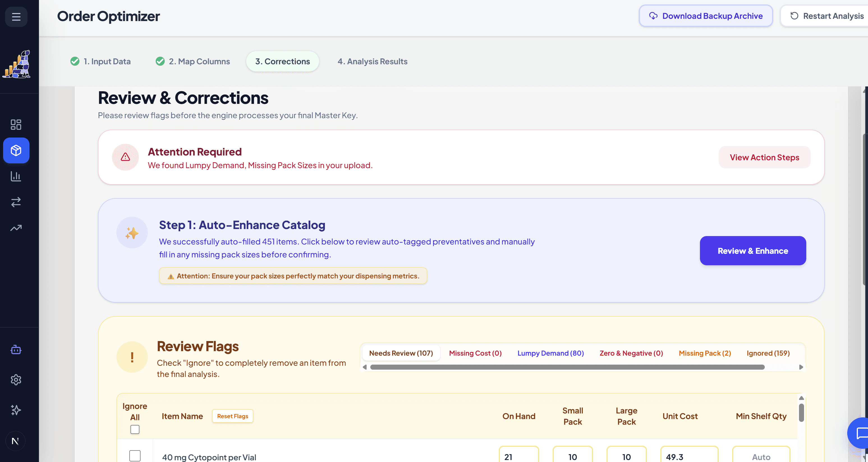Go to step 4. Analysis Results
Viewport: 868px width, 462px height.
372,61
